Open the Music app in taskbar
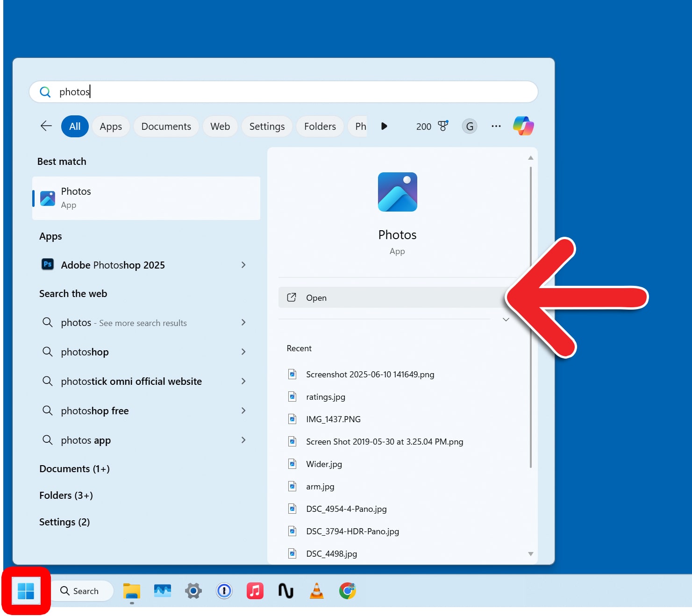Image resolution: width=692 pixels, height=616 pixels. coord(255,591)
